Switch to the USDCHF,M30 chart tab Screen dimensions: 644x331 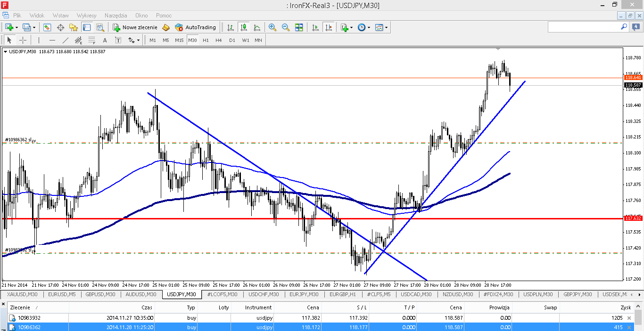click(263, 294)
